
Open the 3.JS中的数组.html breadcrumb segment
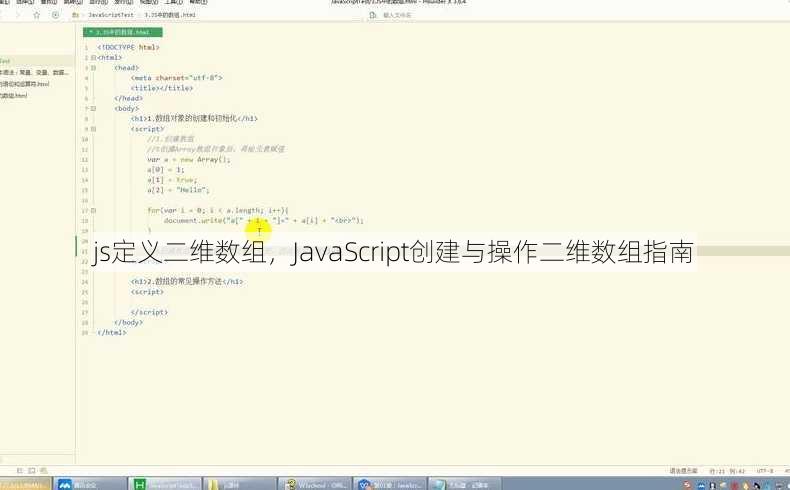pos(170,15)
